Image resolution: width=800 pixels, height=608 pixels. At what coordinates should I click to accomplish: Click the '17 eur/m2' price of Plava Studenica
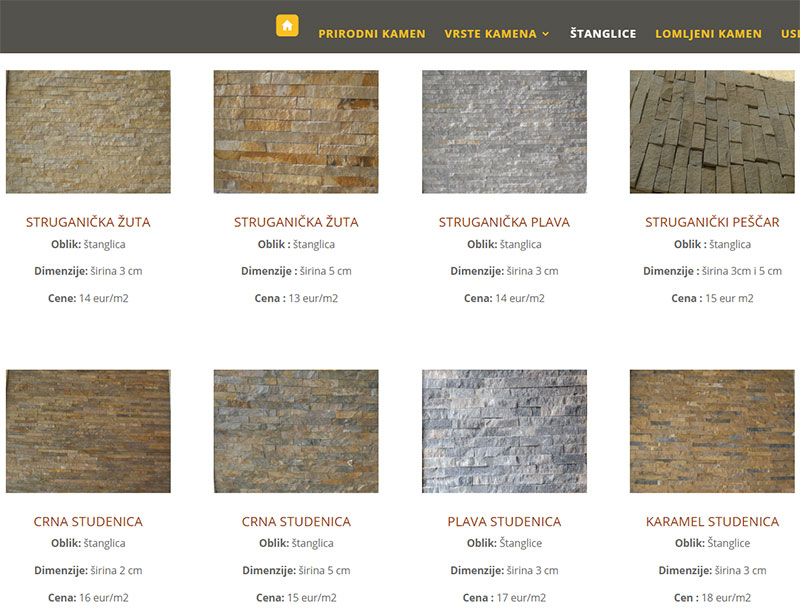(521, 597)
